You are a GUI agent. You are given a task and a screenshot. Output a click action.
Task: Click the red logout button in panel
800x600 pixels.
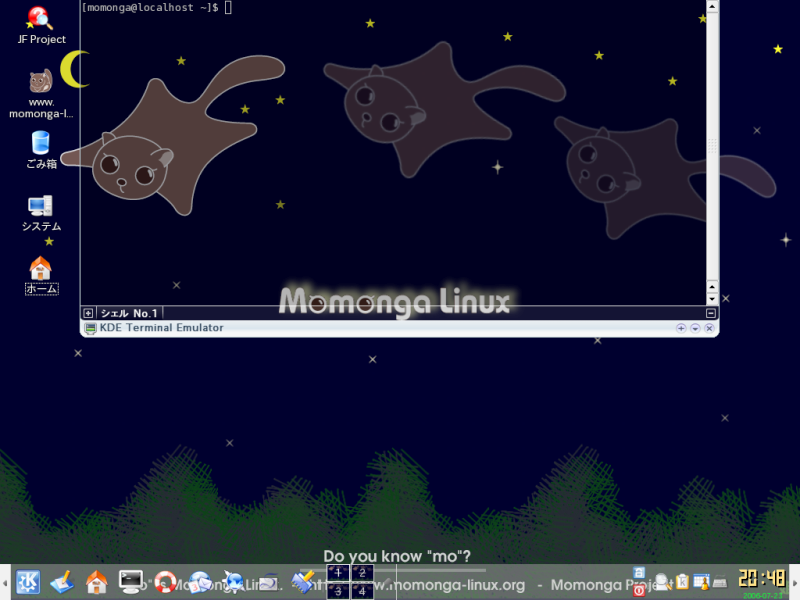tap(639, 591)
